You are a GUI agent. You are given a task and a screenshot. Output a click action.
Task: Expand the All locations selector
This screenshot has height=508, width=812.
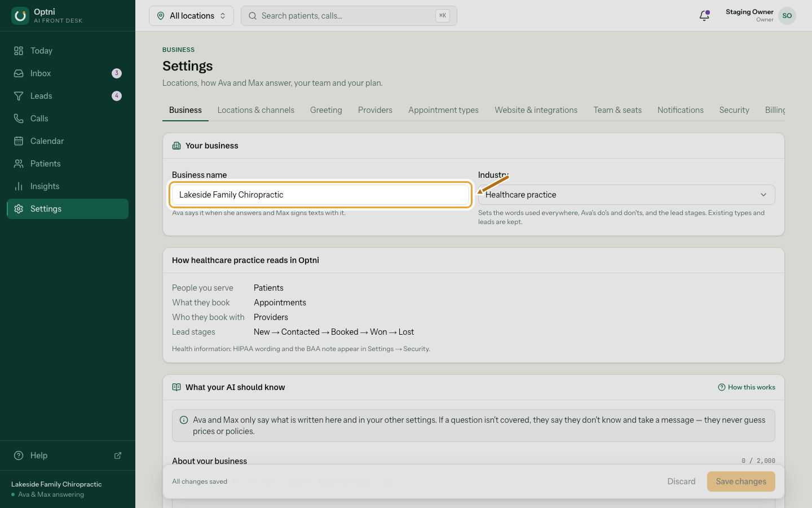click(x=191, y=16)
